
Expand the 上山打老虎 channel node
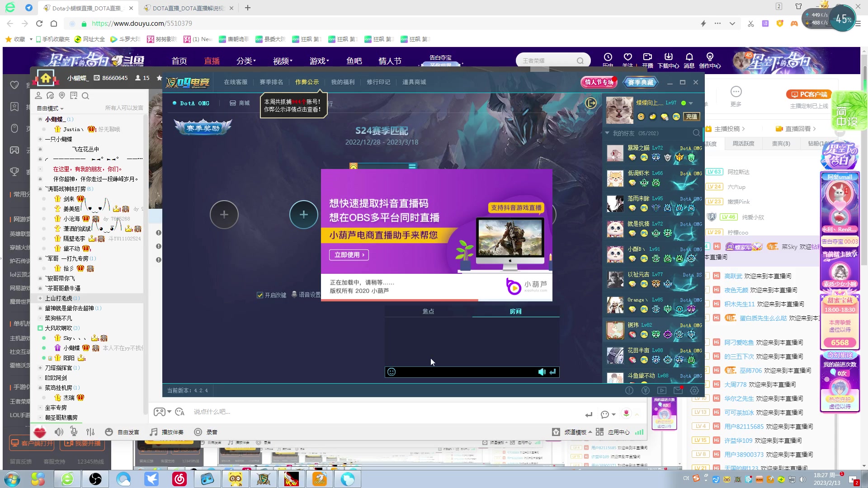[x=40, y=298]
